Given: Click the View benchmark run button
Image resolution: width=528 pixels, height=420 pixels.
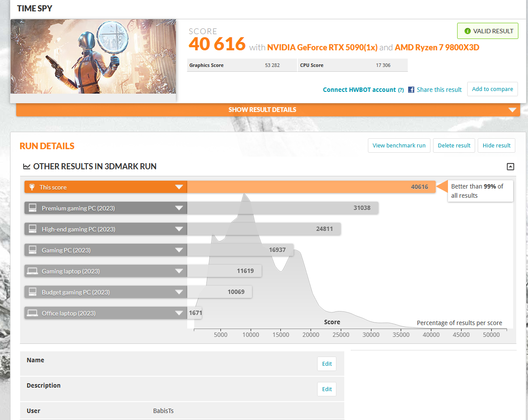Looking at the screenshot, I should point(399,146).
